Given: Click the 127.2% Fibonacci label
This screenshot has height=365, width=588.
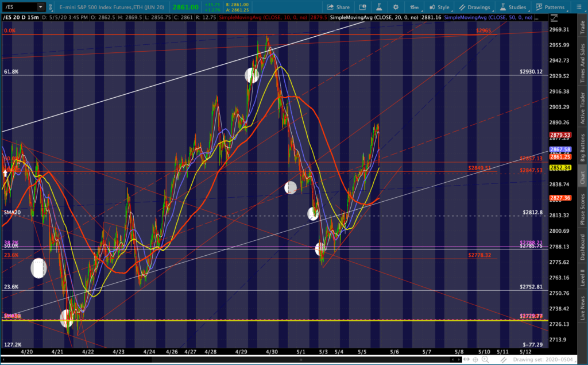Looking at the screenshot, I should click(x=13, y=344).
